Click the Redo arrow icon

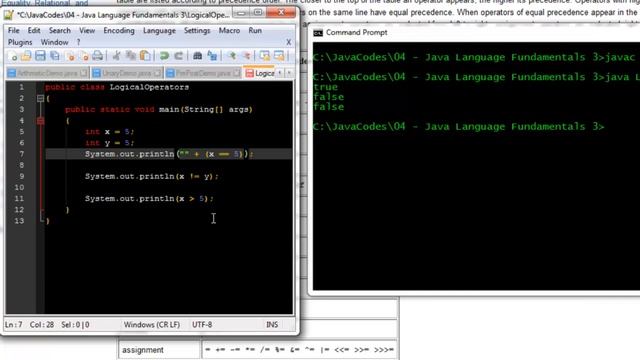pos(178,56)
